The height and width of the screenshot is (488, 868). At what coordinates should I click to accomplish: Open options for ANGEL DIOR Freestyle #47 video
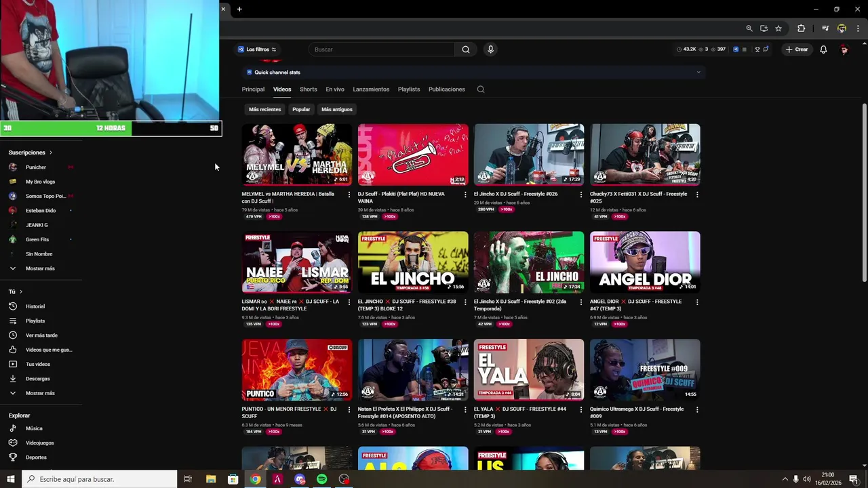[x=697, y=302]
